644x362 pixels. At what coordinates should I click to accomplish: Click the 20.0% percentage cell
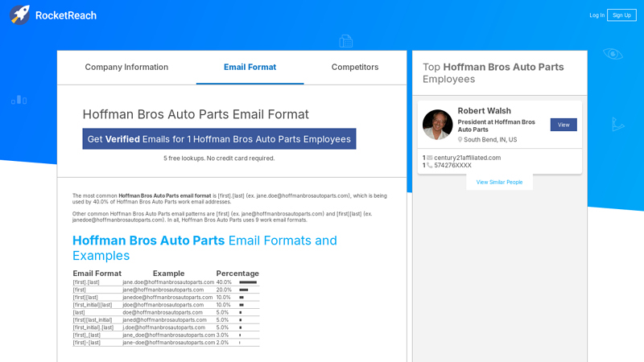click(224, 290)
